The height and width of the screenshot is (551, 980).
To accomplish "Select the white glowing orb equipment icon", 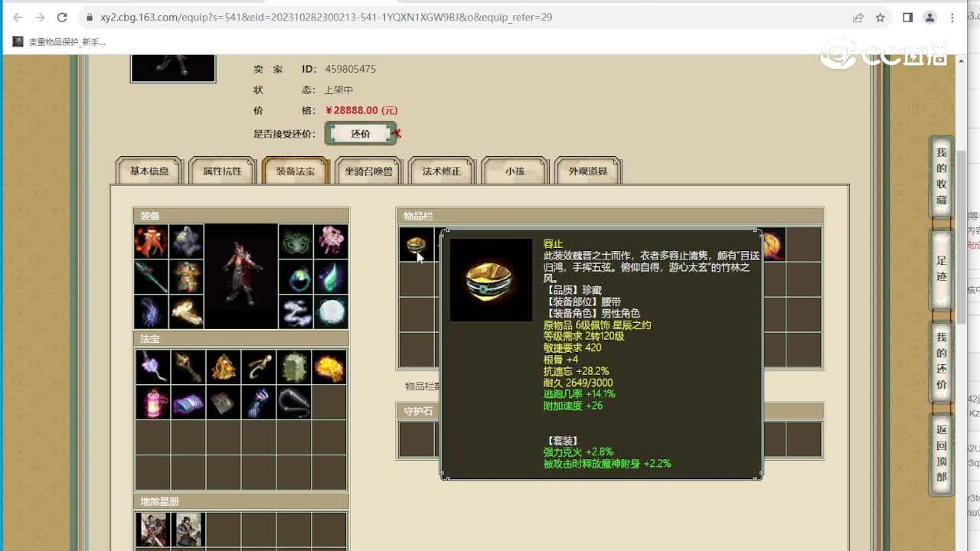I will pyautogui.click(x=331, y=311).
